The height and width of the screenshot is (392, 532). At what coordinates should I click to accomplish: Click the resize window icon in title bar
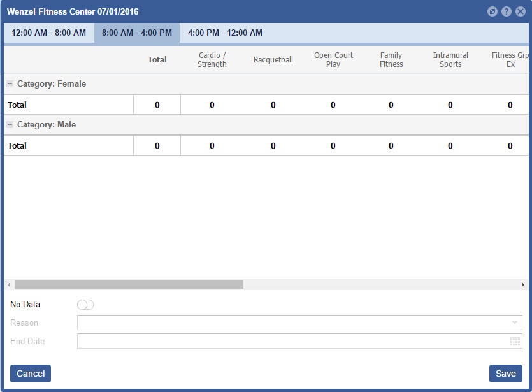click(x=492, y=11)
